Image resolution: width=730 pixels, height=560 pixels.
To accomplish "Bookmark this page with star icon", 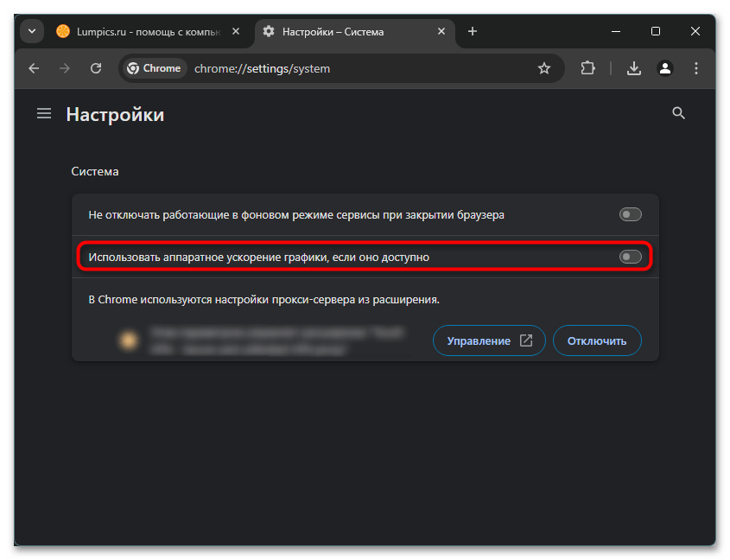I will (543, 68).
